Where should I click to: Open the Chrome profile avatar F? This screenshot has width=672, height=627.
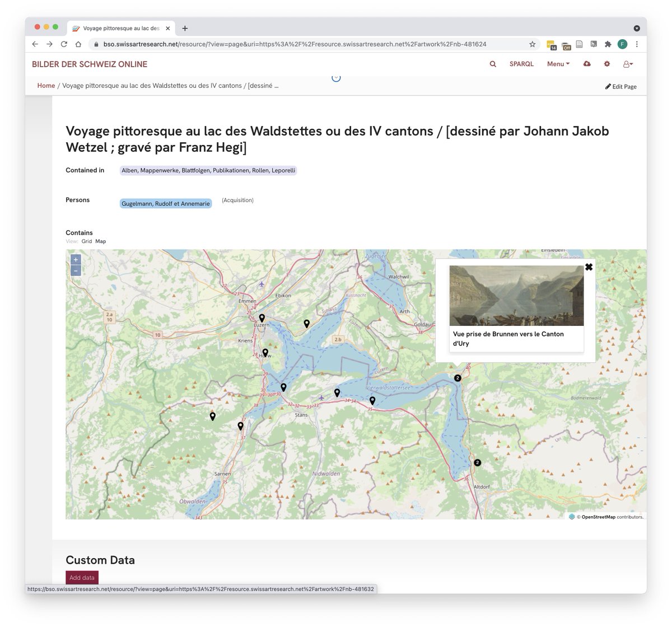623,44
